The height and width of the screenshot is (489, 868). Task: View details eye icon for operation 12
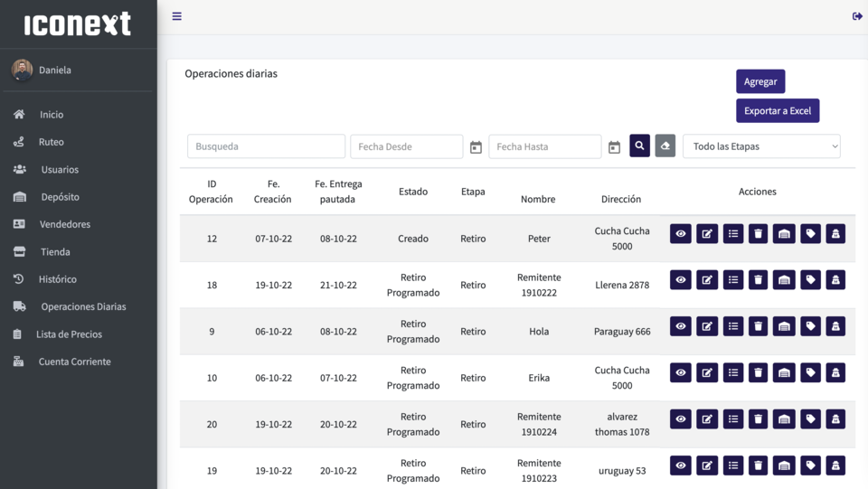(680, 234)
